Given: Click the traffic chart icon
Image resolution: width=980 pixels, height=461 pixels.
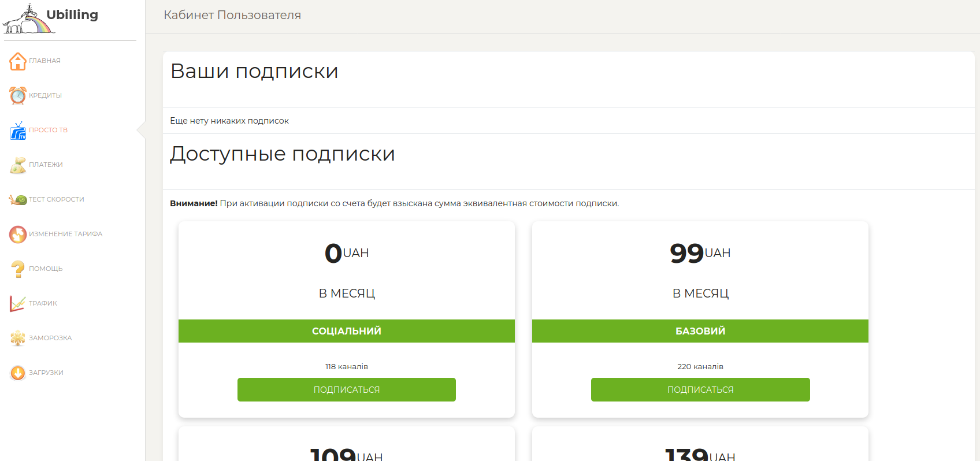Looking at the screenshot, I should click(18, 303).
